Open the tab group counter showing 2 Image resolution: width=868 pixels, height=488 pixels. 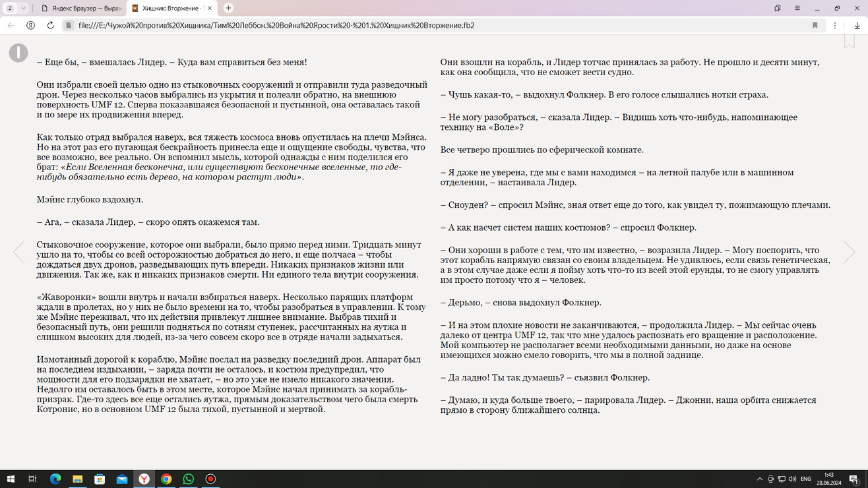[16, 8]
